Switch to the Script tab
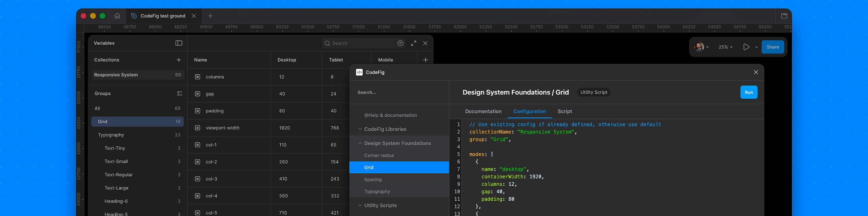 [x=565, y=111]
